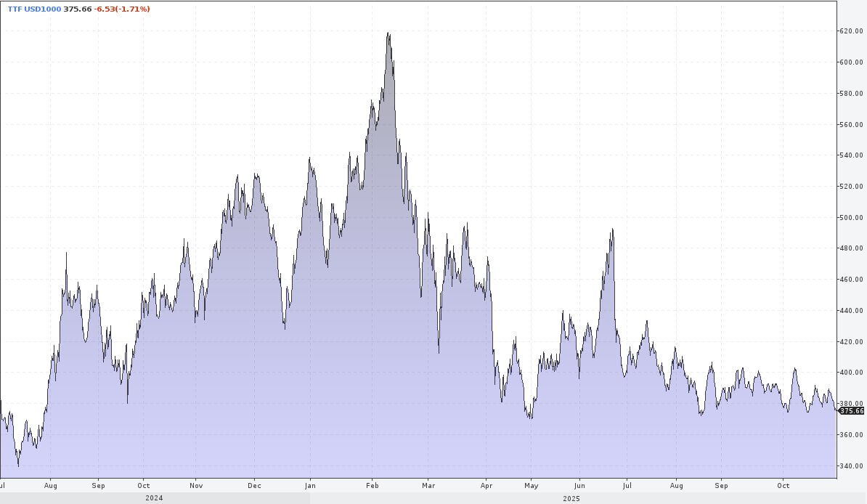Viewport: 867px width, 504px height.
Task: Click the Mar month label on the time axis
Action: 428,485
